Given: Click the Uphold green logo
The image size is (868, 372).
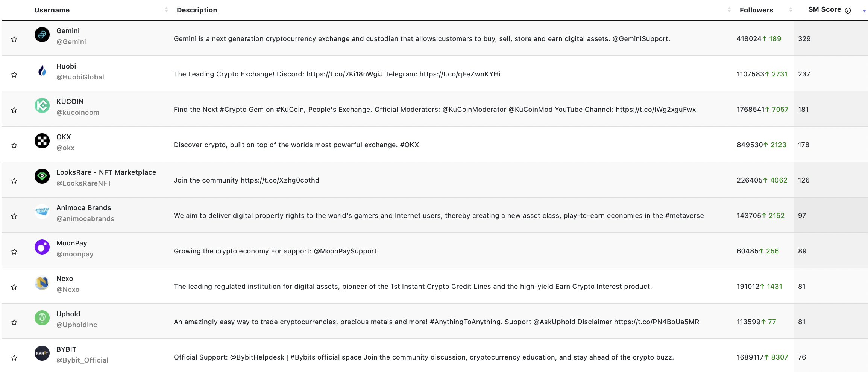Looking at the screenshot, I should click(x=42, y=318).
